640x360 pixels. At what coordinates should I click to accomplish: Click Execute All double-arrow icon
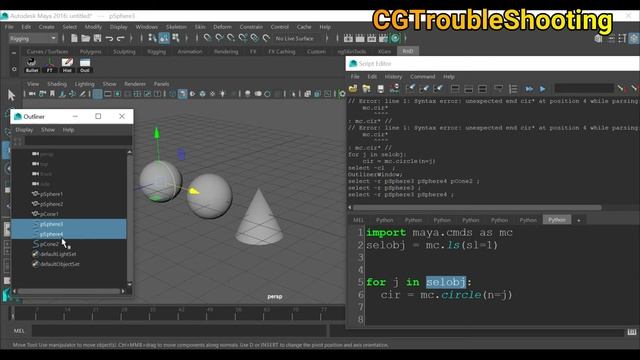(x=529, y=89)
